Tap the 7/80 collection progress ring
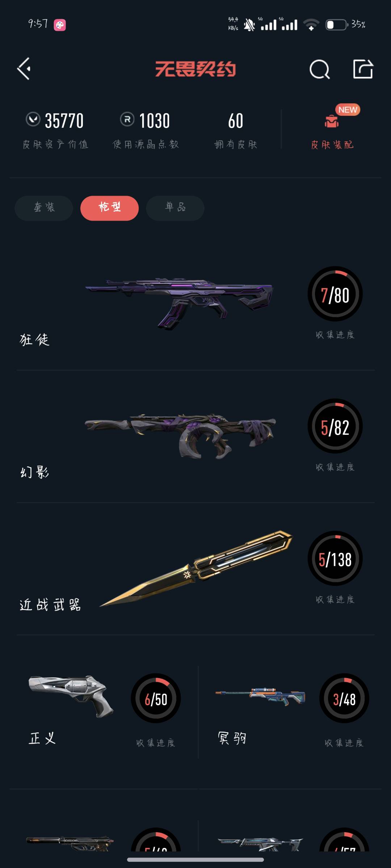Screen dimensions: 391x868 coord(335,294)
